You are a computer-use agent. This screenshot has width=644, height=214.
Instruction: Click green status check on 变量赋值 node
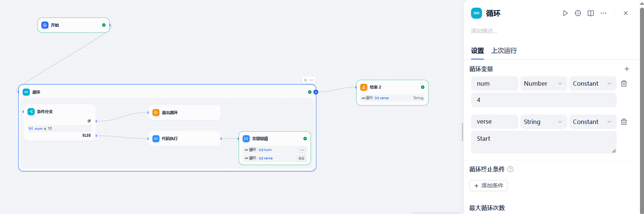pos(305,139)
